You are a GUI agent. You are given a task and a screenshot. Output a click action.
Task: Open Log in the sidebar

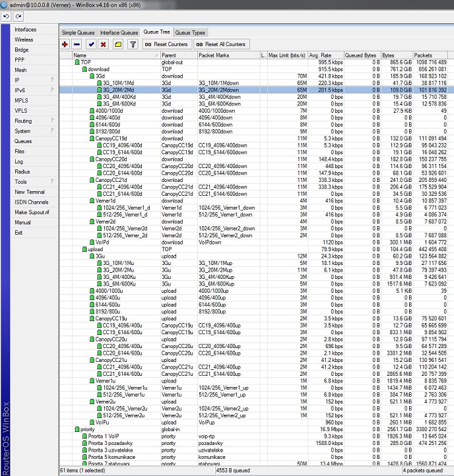click(x=19, y=162)
